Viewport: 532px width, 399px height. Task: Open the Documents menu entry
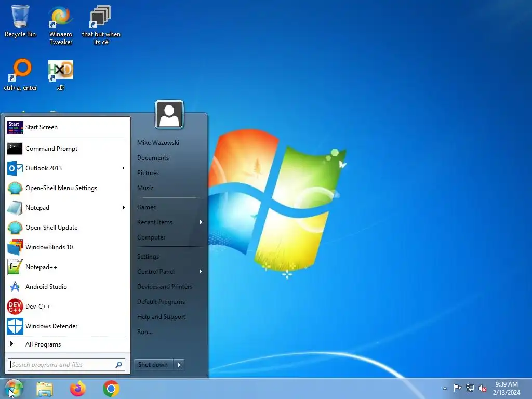[153, 158]
